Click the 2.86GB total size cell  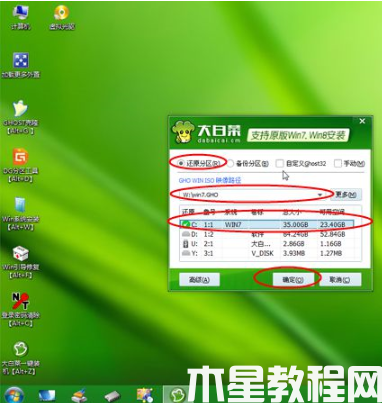click(x=293, y=244)
